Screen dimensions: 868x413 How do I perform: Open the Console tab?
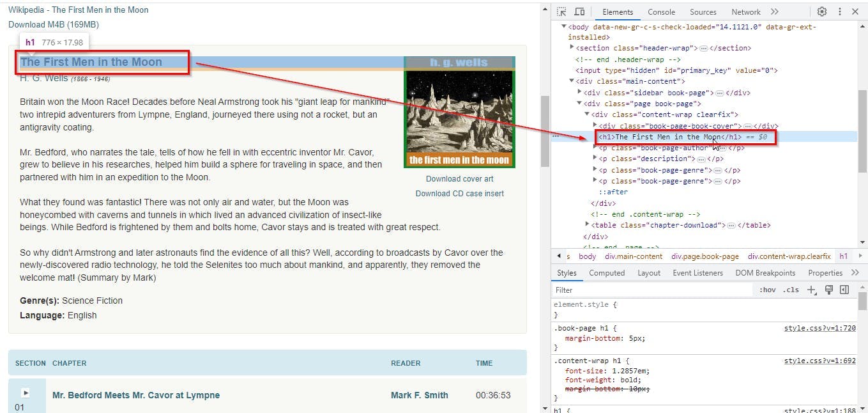click(x=661, y=12)
